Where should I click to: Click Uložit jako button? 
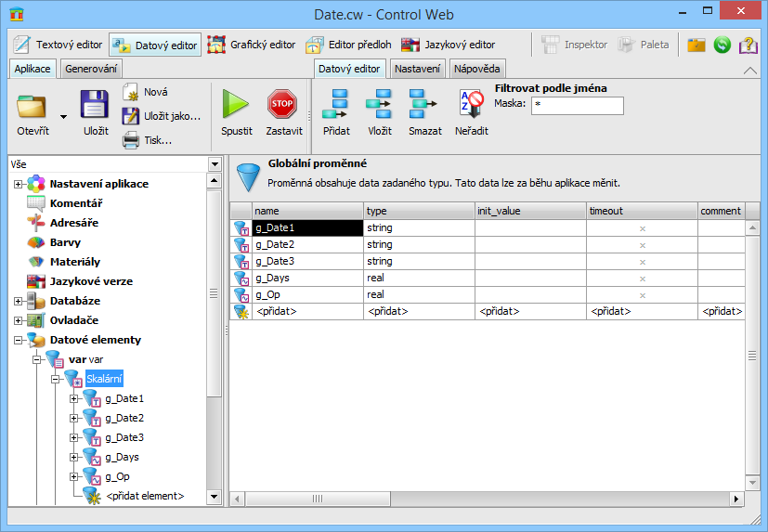(163, 116)
